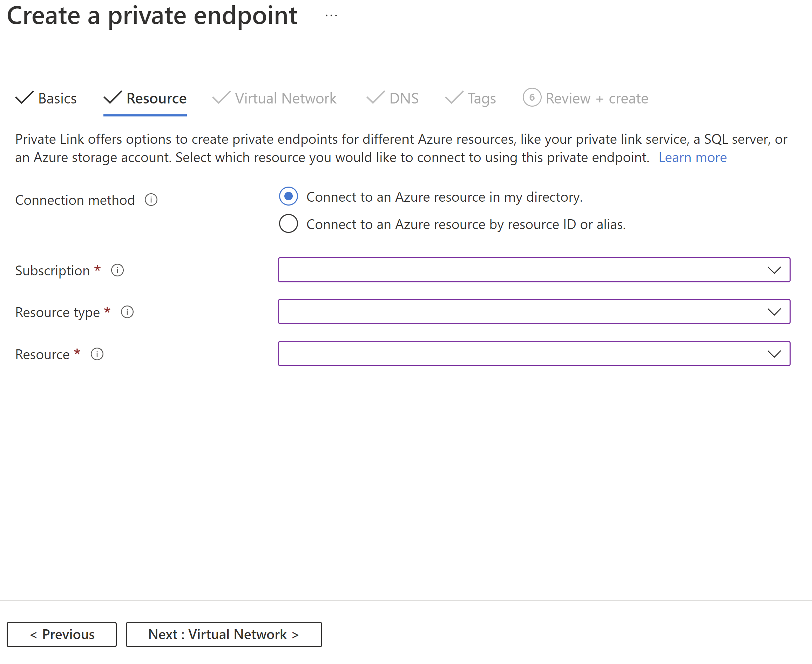Select Connect to an Azure resource by resource ID
The height and width of the screenshot is (664, 812).
(x=288, y=223)
